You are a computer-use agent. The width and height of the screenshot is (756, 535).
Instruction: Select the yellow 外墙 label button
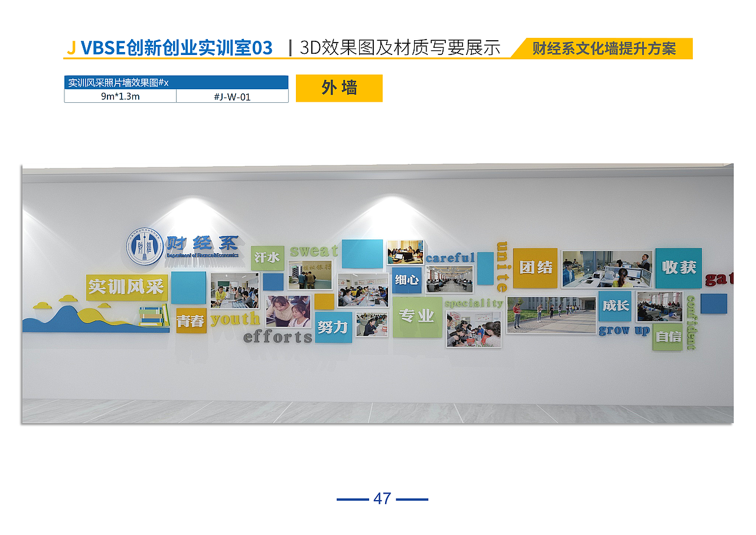(x=339, y=88)
